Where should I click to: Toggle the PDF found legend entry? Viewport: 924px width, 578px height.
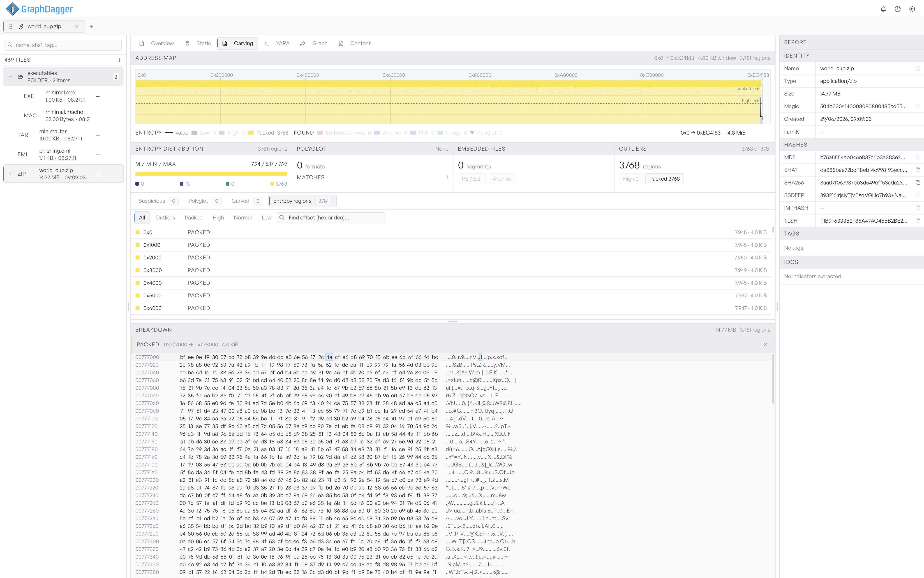click(422, 133)
